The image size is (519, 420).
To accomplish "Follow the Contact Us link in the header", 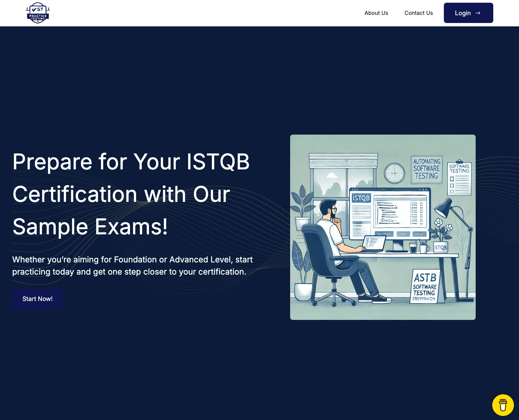I will pos(418,13).
